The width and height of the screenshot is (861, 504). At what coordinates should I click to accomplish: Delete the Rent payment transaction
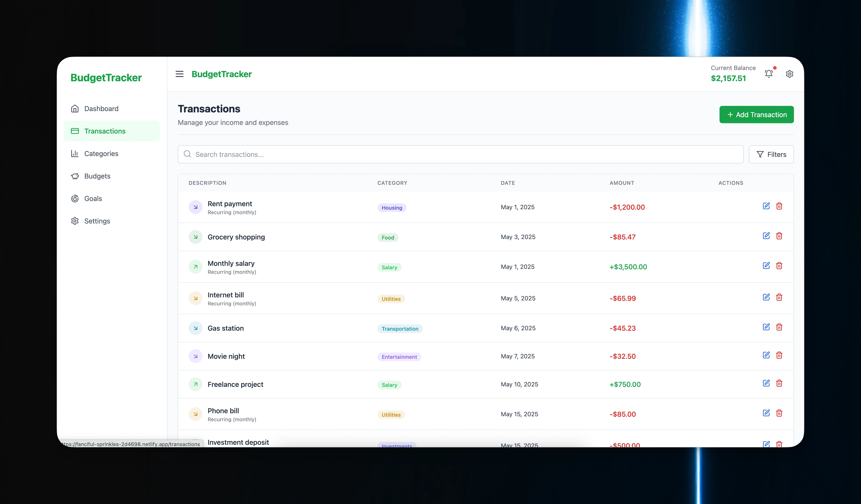pyautogui.click(x=779, y=206)
